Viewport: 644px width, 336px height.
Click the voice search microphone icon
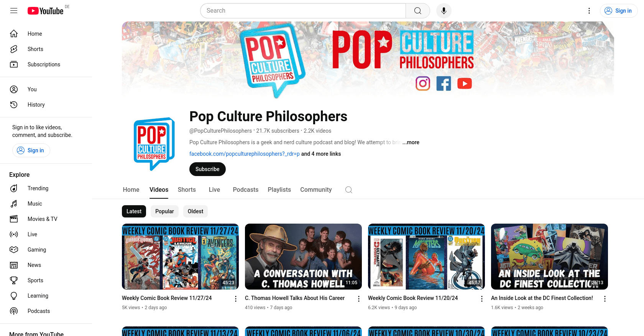[444, 11]
